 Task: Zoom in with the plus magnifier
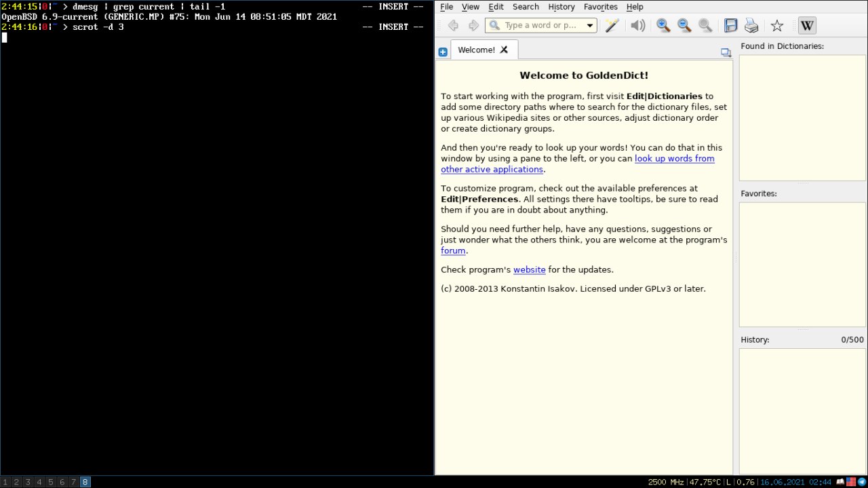point(663,26)
